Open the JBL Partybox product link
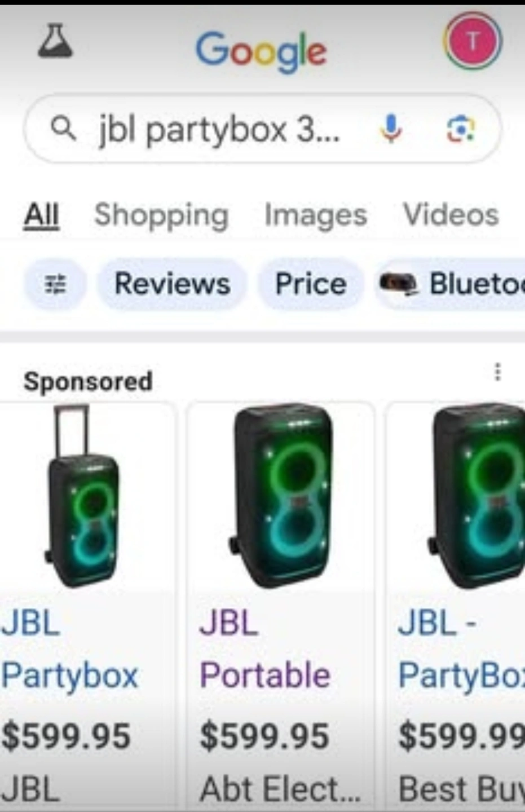Screen dimensions: 525x812 pyautogui.click(x=70, y=648)
